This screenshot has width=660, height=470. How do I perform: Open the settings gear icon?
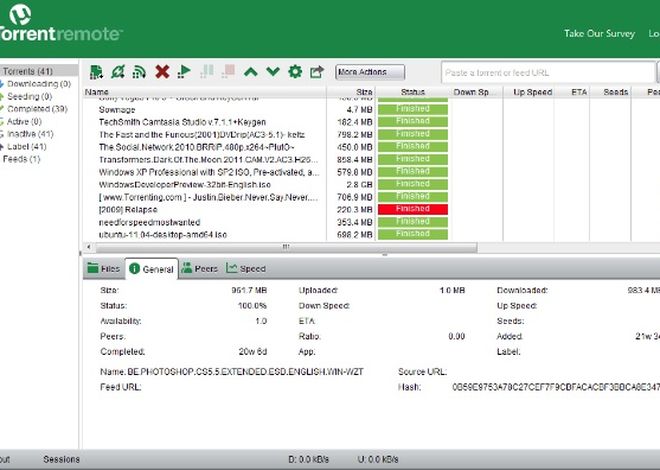(x=295, y=72)
